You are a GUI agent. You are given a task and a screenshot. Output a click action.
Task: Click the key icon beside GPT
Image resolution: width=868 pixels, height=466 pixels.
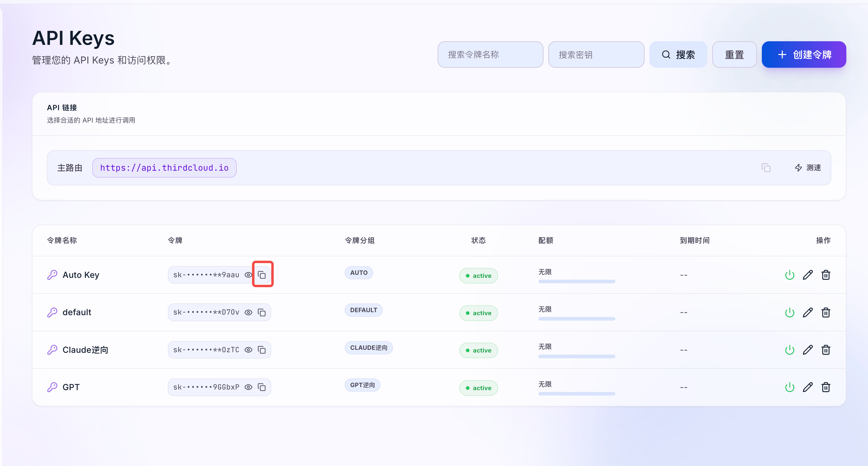click(52, 387)
